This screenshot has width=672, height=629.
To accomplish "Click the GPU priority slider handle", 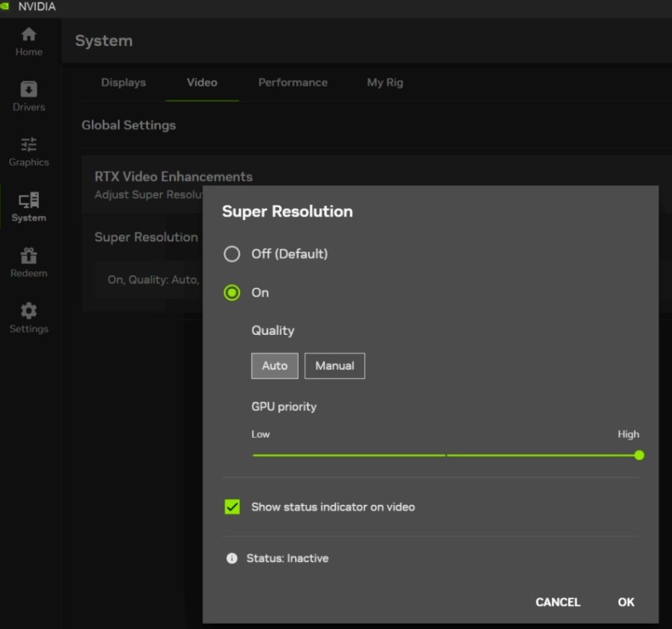I will pos(639,455).
